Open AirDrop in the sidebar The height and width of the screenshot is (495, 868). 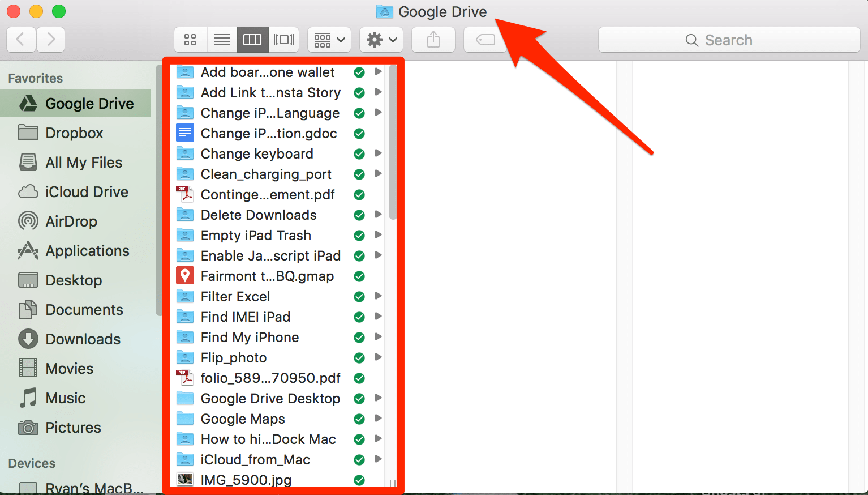[x=75, y=221]
